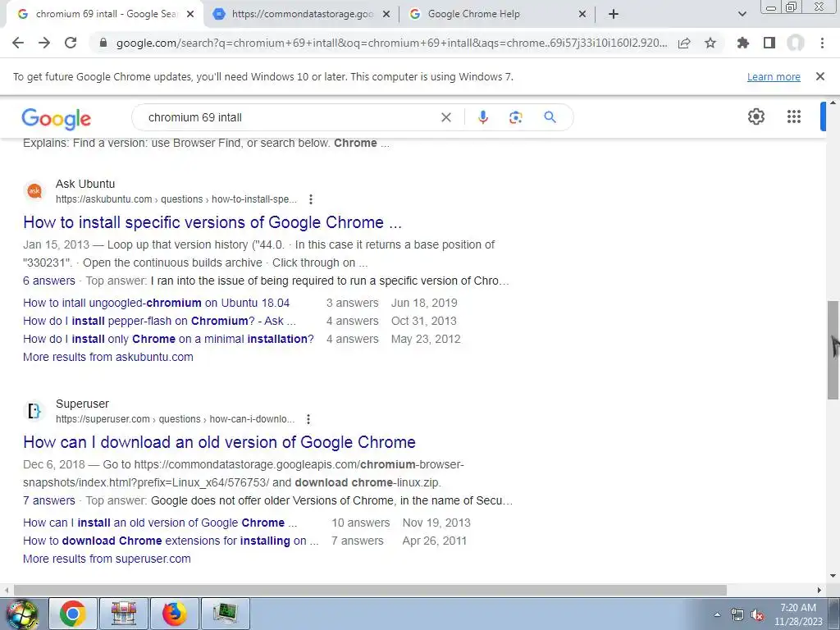Viewport: 840px width, 630px height.
Task: Open Chrome on a minimal installation link
Action: point(168,339)
